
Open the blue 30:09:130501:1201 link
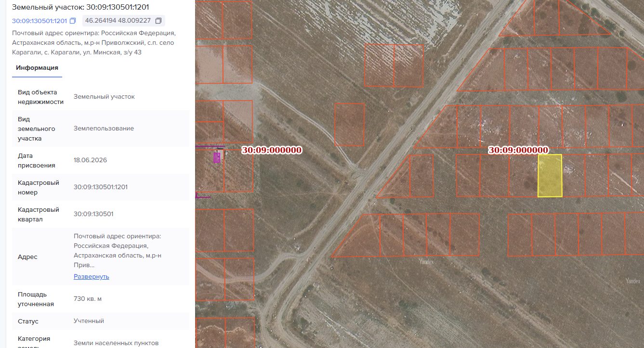39,21
